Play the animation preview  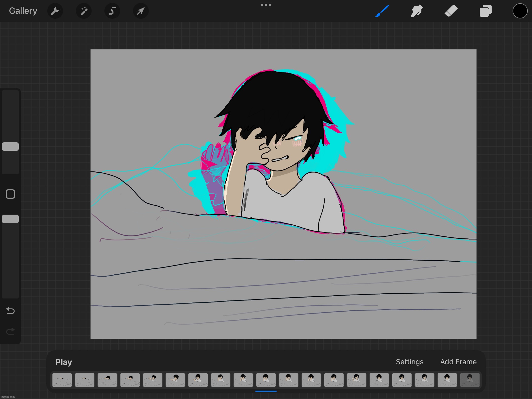click(63, 362)
